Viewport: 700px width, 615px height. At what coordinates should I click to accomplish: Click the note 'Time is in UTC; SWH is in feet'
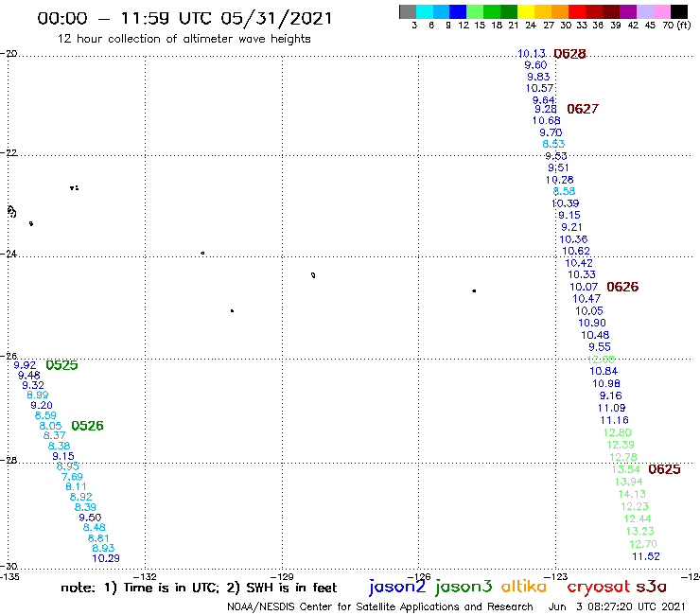pyautogui.click(x=199, y=588)
